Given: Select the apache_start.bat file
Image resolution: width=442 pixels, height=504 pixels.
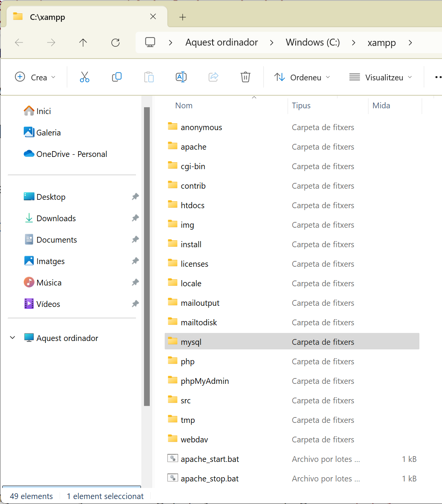Looking at the screenshot, I should [210, 459].
